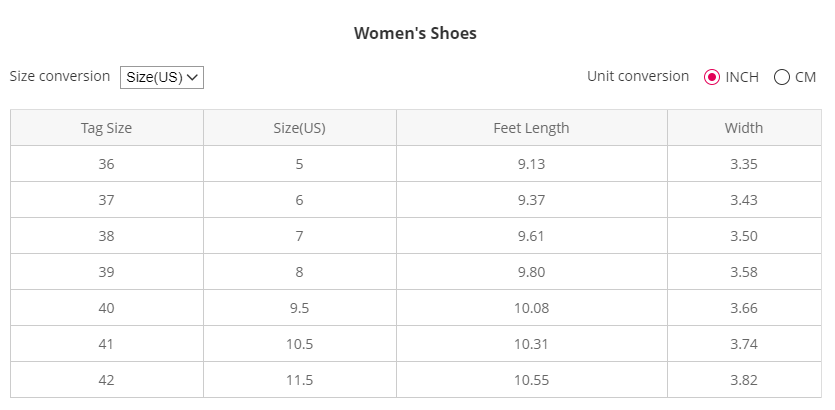The image size is (835, 410).
Task: Click the Tag Size column header
Action: point(106,128)
